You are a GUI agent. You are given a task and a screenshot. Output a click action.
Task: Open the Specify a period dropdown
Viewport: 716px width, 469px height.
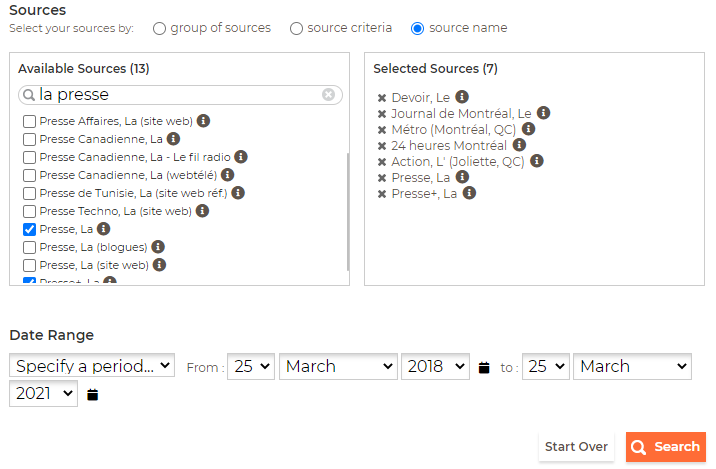pos(92,365)
